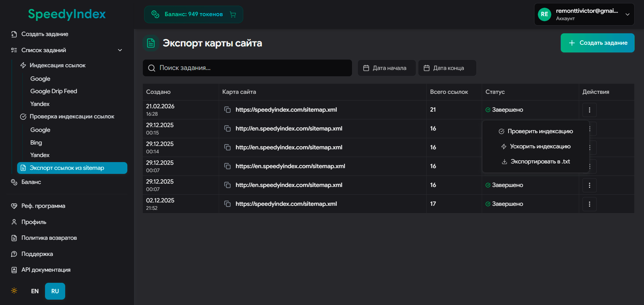Expand the account dropdown chevron
644x305 pixels.
click(627, 14)
